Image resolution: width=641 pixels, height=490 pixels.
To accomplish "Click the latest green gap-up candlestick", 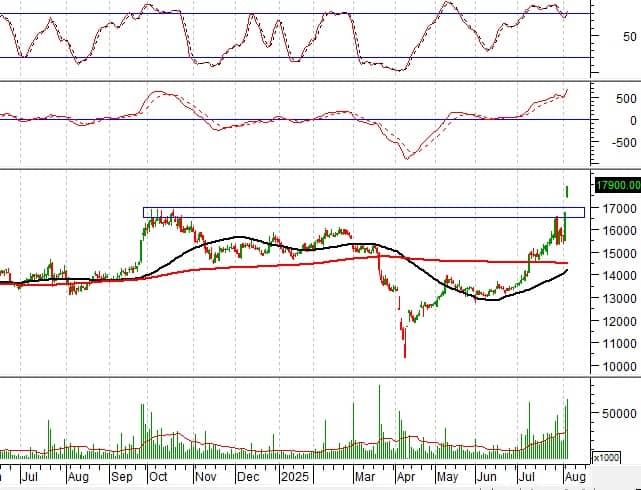I will tap(568, 190).
